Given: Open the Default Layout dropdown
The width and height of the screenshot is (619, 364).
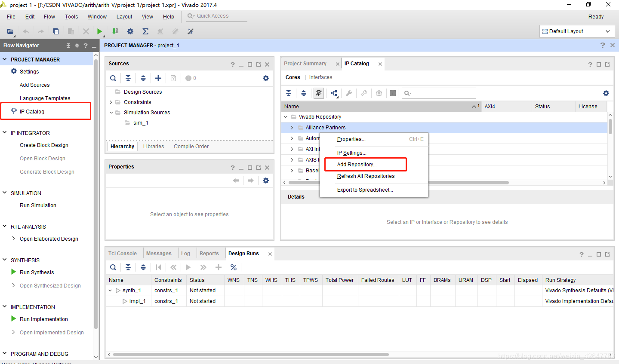Looking at the screenshot, I should [576, 31].
